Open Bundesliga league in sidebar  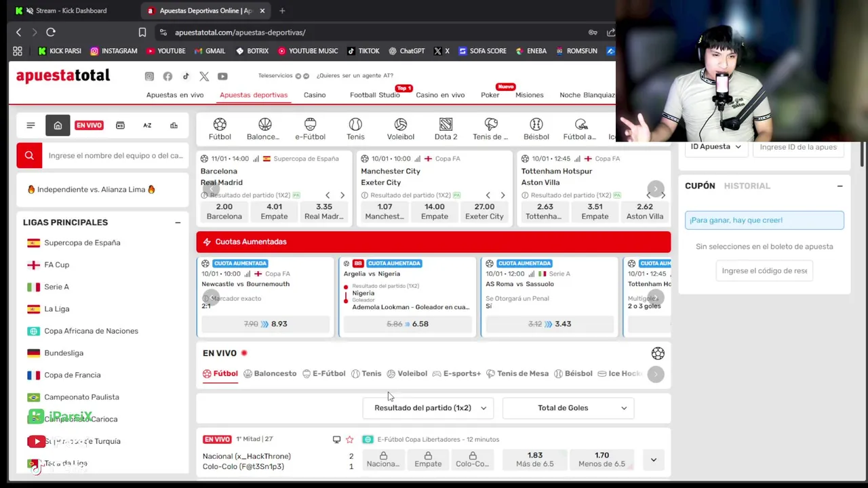click(63, 353)
